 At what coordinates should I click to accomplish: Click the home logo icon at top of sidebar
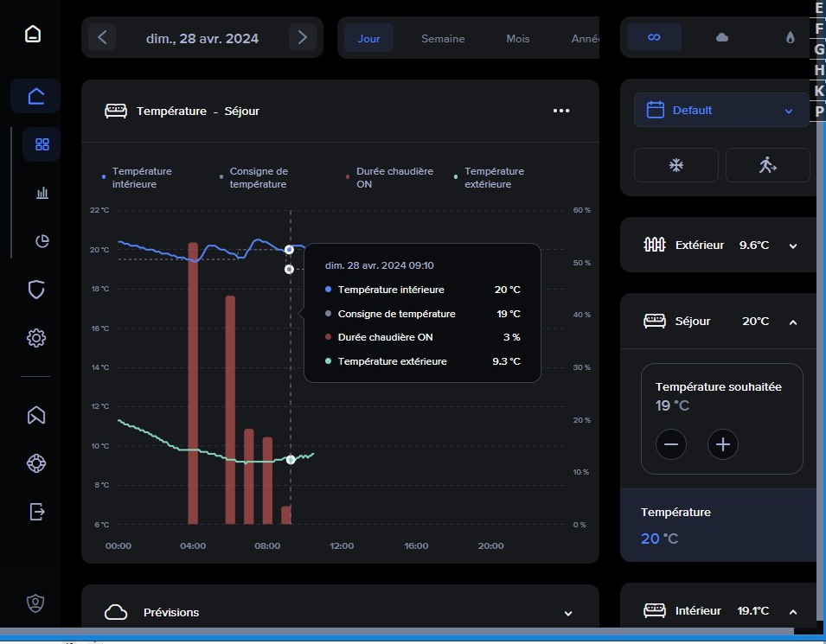click(x=33, y=35)
